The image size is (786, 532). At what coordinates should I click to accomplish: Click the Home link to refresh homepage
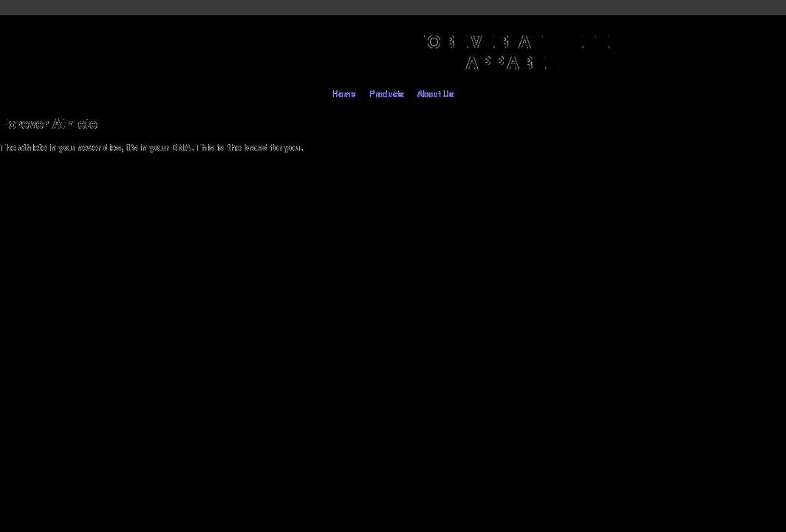click(x=344, y=94)
